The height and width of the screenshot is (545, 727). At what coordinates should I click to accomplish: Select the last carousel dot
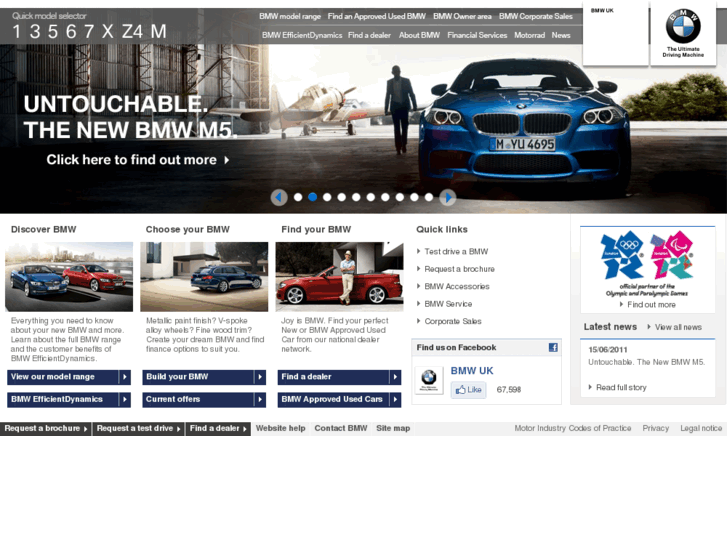pos(429,197)
